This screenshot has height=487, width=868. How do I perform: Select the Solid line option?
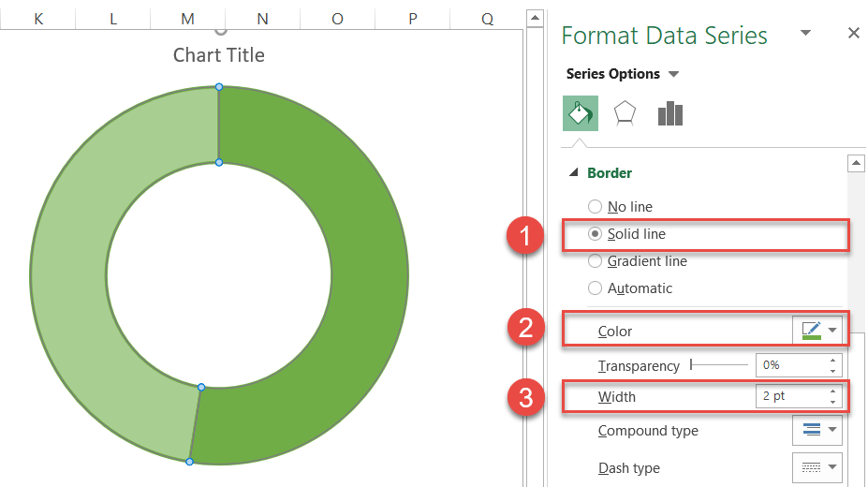coord(626,233)
